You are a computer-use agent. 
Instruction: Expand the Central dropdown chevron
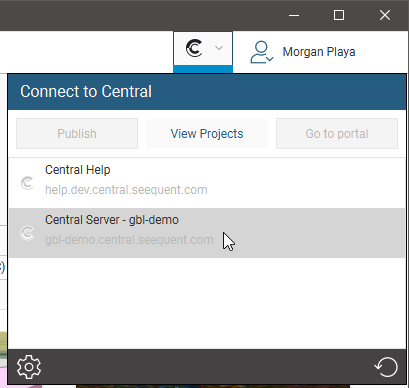tap(219, 48)
